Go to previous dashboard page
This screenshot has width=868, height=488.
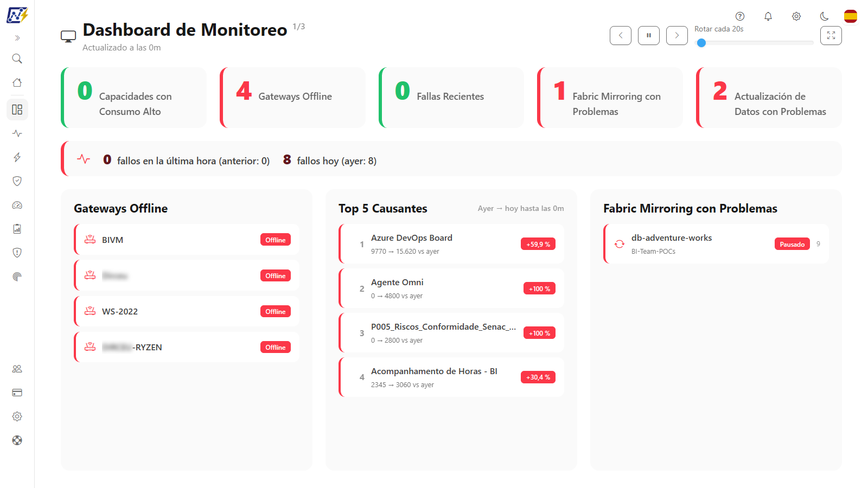click(x=621, y=35)
